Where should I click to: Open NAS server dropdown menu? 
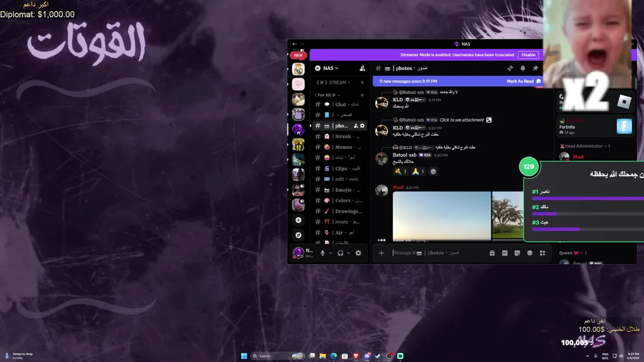coord(331,68)
